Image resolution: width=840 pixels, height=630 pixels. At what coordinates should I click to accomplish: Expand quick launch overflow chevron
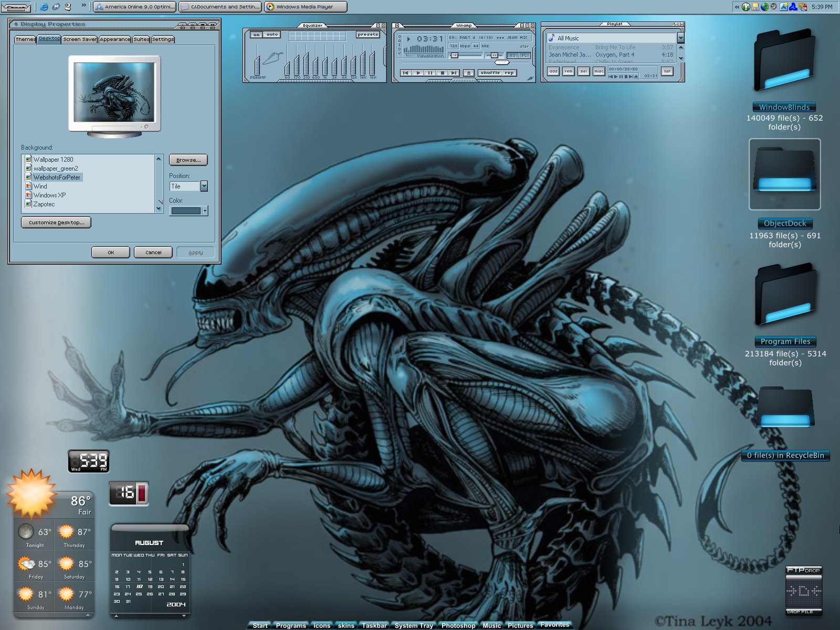click(84, 6)
